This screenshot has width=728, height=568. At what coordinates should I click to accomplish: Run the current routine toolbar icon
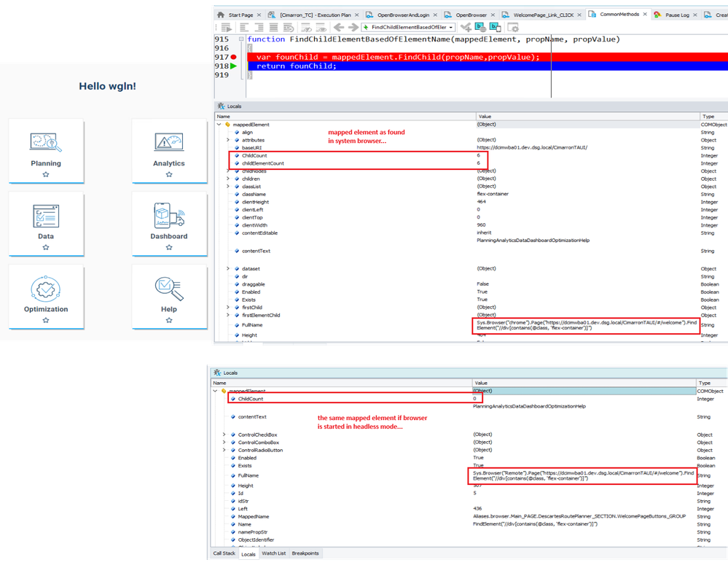226,28
